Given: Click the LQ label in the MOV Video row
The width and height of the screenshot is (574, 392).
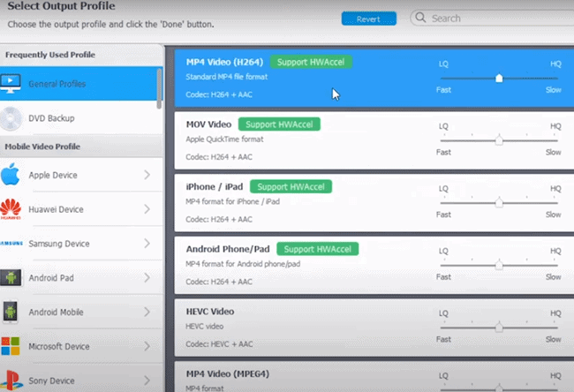Looking at the screenshot, I should [443, 126].
